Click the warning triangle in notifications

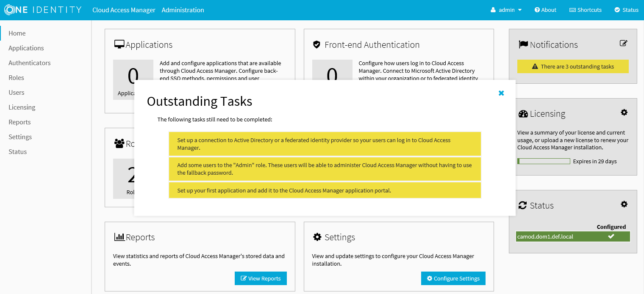coord(535,66)
